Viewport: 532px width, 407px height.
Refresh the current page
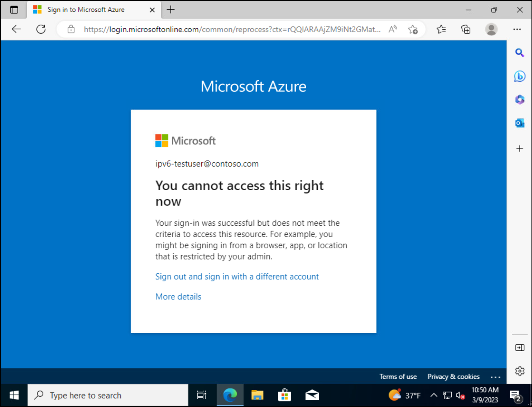[x=41, y=29]
